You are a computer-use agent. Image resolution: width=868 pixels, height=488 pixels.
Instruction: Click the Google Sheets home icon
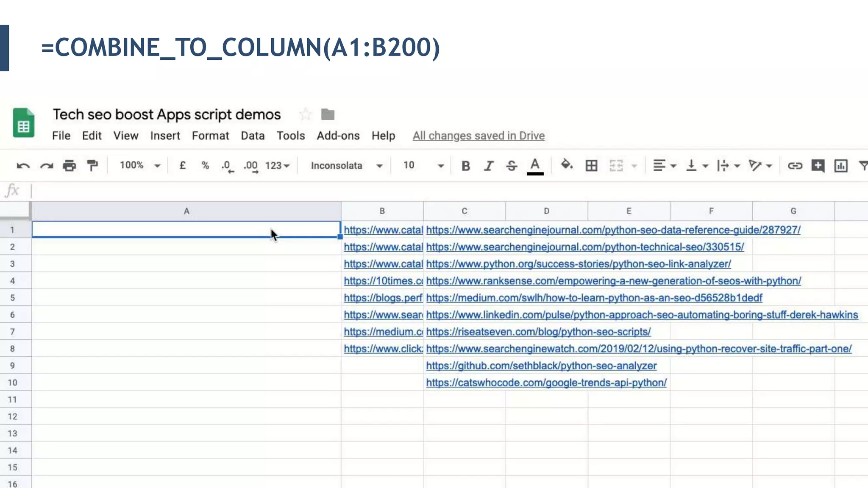pos(24,123)
